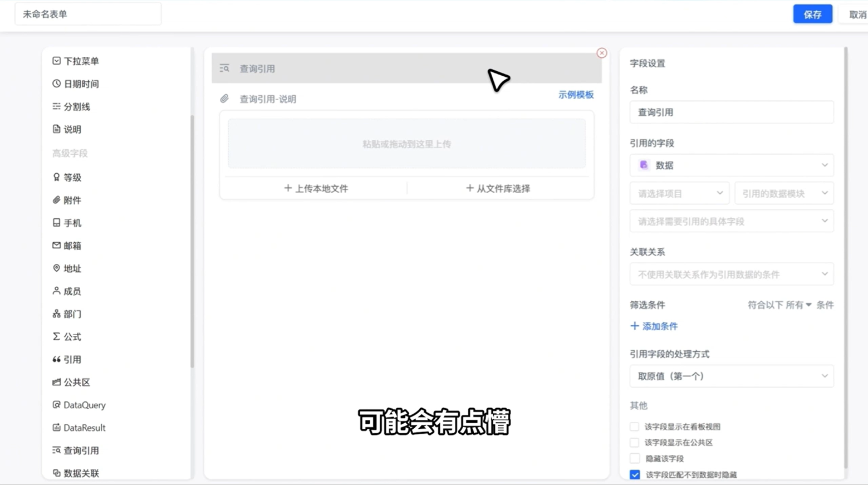Select the 引用 quote icon

click(x=56, y=360)
